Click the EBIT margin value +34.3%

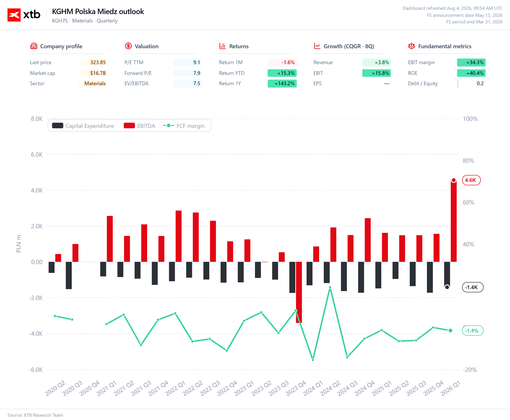coord(471,63)
